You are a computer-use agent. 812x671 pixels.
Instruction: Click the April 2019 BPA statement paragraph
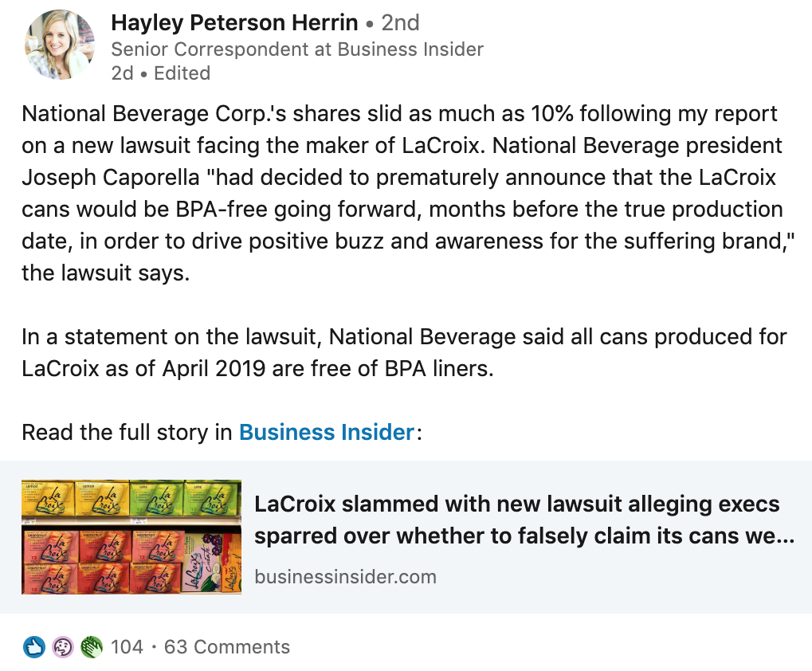[402, 354]
